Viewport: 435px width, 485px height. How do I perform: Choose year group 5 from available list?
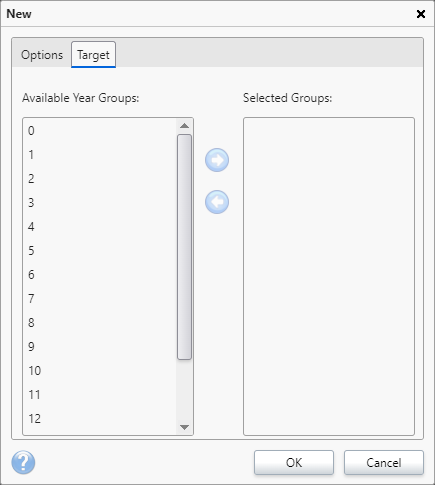click(99, 251)
